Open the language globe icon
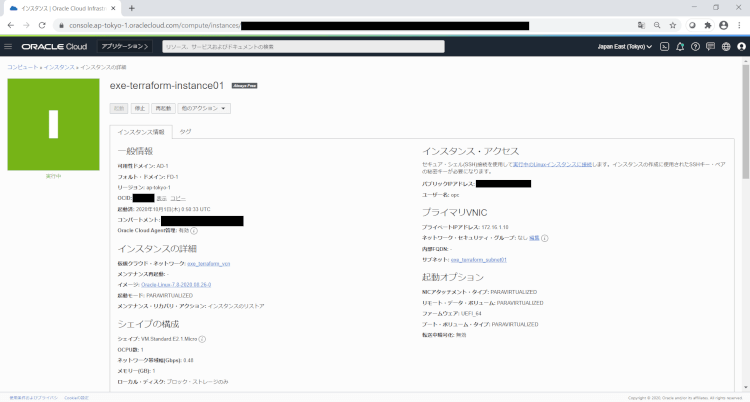Screen dimensions: 750x402 [726, 46]
